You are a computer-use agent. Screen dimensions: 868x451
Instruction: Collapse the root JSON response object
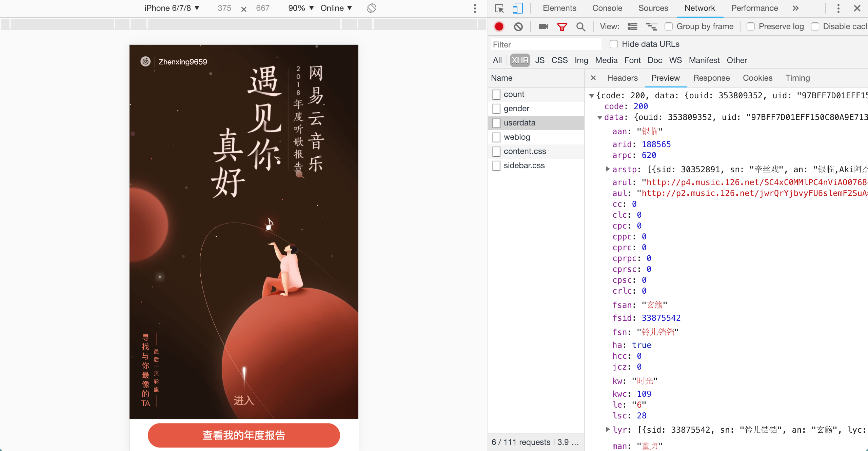tap(592, 96)
